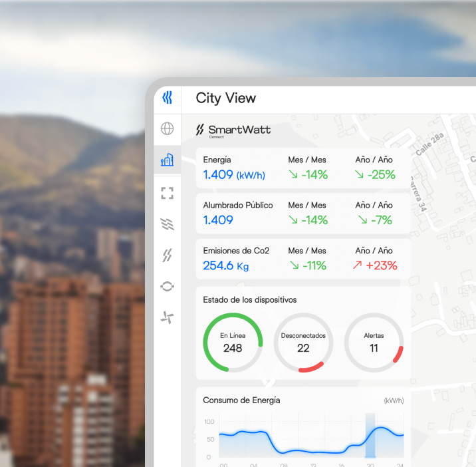This screenshot has height=467, width=476.
Task: Open the striped lines sidebar icon
Action: click(168, 224)
